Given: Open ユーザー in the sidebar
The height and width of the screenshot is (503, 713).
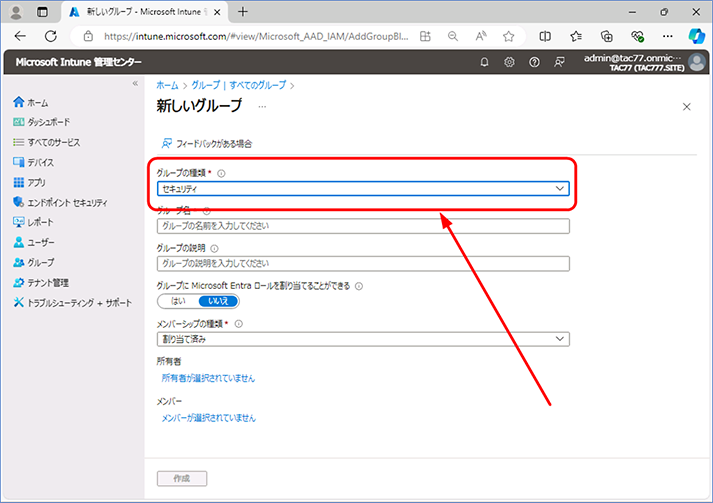Looking at the screenshot, I should click(x=34, y=242).
